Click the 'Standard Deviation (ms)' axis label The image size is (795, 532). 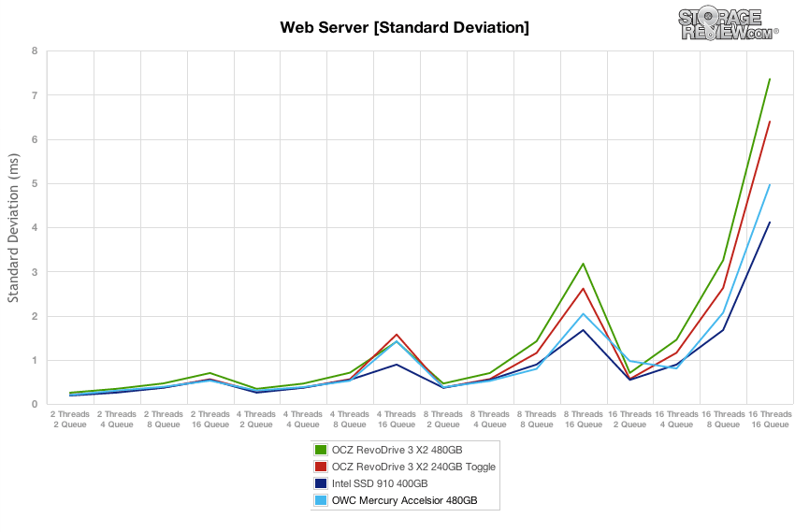point(13,228)
